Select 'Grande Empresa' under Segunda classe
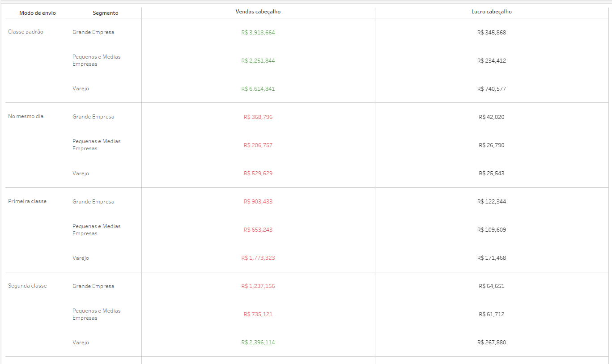Screen dimensions: 612x364 point(93,286)
